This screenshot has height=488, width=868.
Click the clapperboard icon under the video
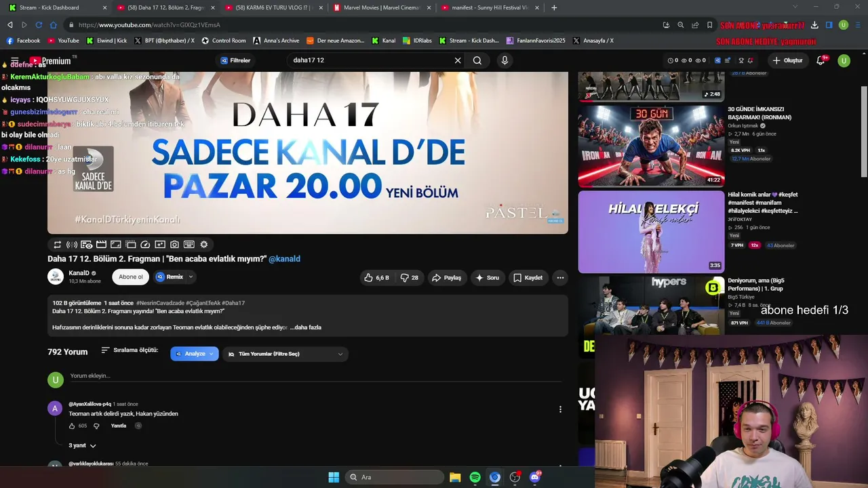coord(101,245)
